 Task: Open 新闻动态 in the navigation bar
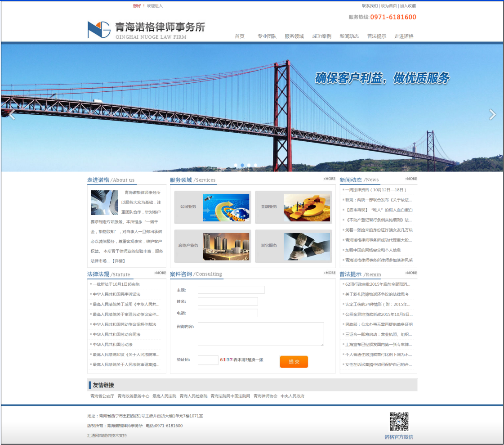coord(349,36)
